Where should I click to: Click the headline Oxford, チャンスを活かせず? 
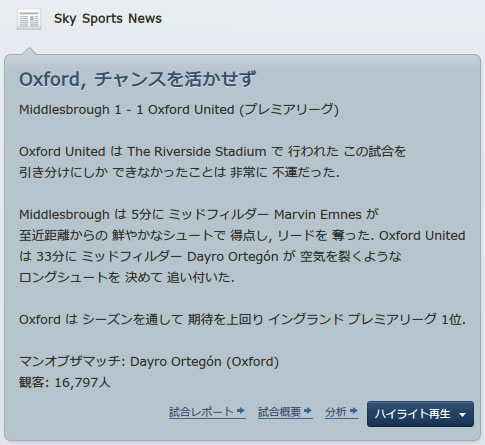(x=137, y=79)
